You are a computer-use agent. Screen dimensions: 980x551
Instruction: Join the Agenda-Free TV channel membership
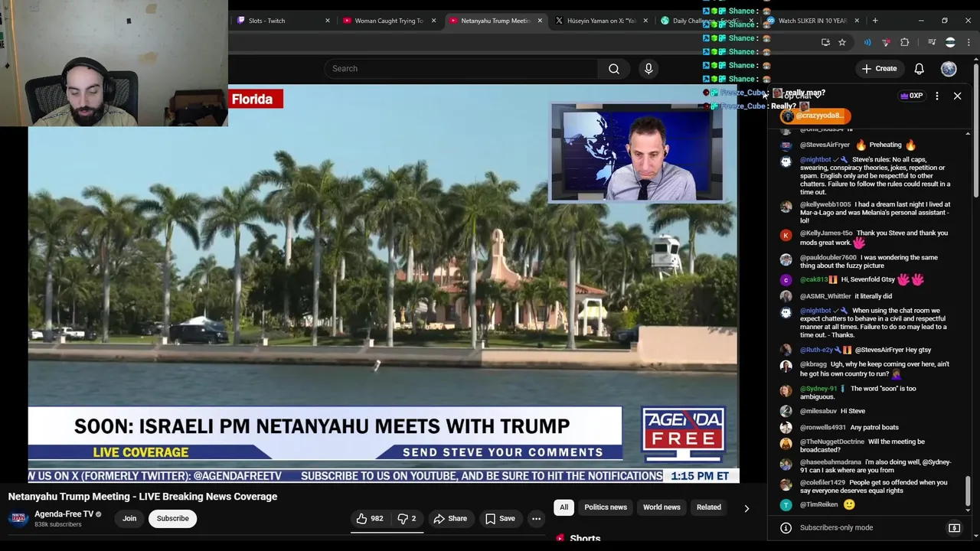tap(129, 519)
